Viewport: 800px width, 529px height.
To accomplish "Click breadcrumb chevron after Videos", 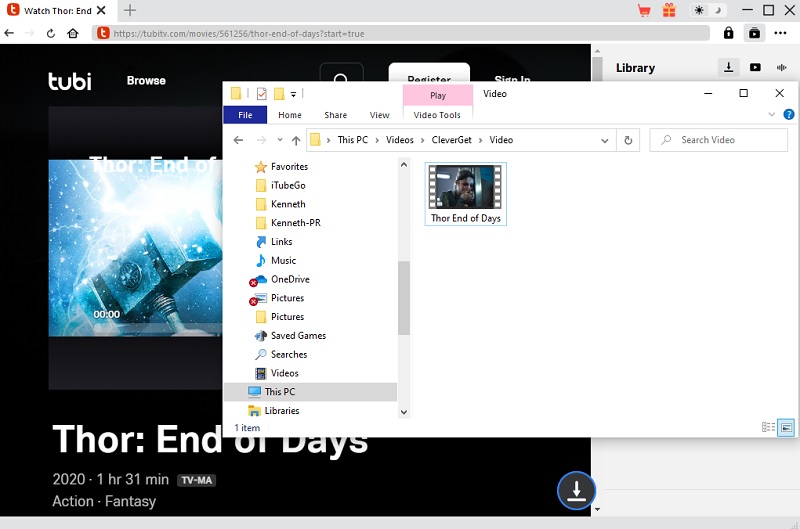I will (x=422, y=140).
